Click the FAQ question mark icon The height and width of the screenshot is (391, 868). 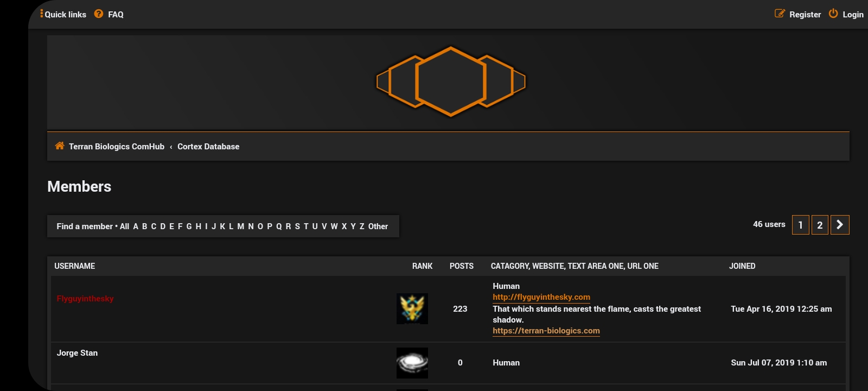(98, 14)
